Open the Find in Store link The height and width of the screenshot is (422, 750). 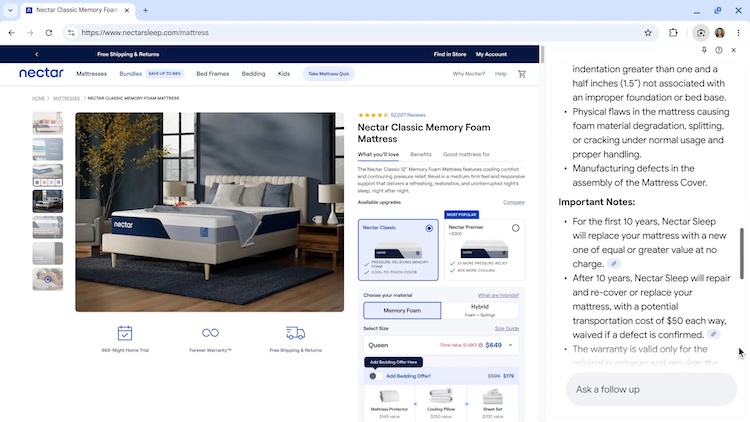click(x=450, y=54)
